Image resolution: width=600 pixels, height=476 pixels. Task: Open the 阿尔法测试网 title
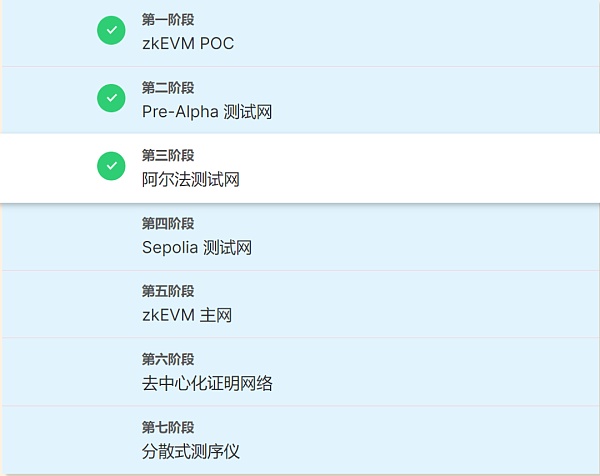tap(191, 180)
